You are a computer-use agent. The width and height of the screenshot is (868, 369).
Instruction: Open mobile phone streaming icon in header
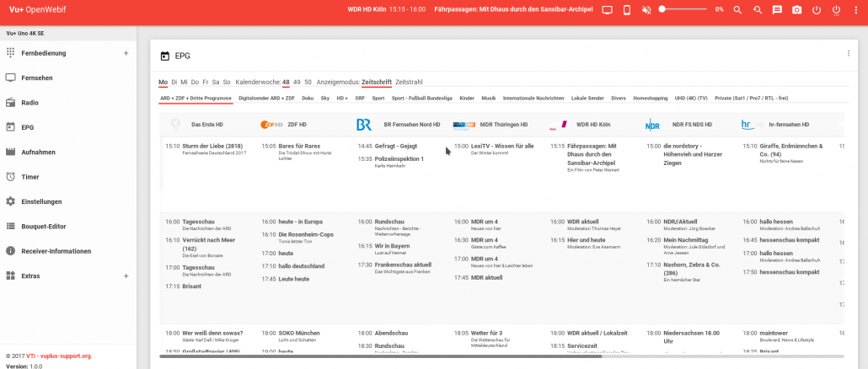[x=627, y=9]
